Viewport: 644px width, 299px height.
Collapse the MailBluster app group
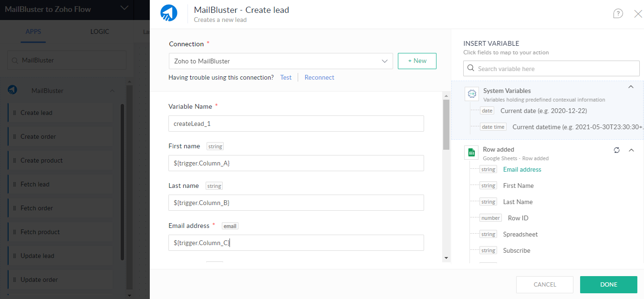[x=112, y=91]
